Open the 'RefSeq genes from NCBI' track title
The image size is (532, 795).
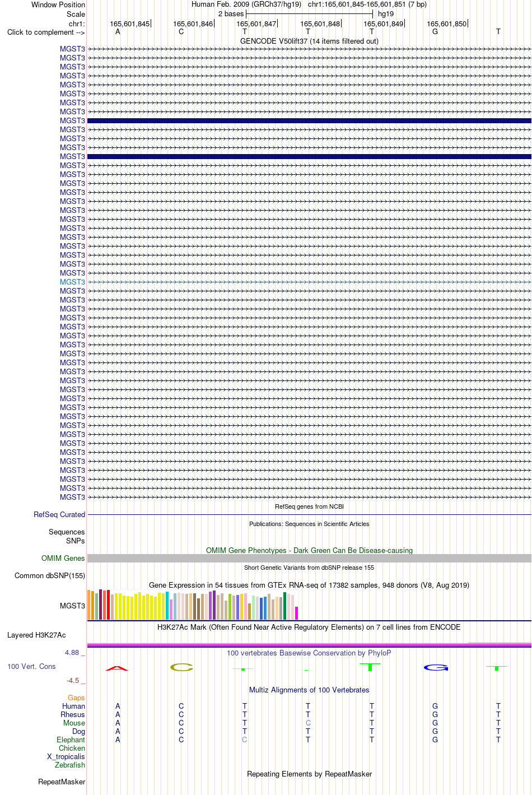[x=309, y=506]
